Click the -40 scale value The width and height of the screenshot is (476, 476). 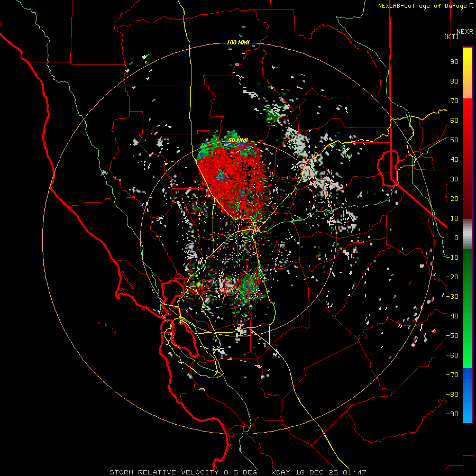click(452, 316)
